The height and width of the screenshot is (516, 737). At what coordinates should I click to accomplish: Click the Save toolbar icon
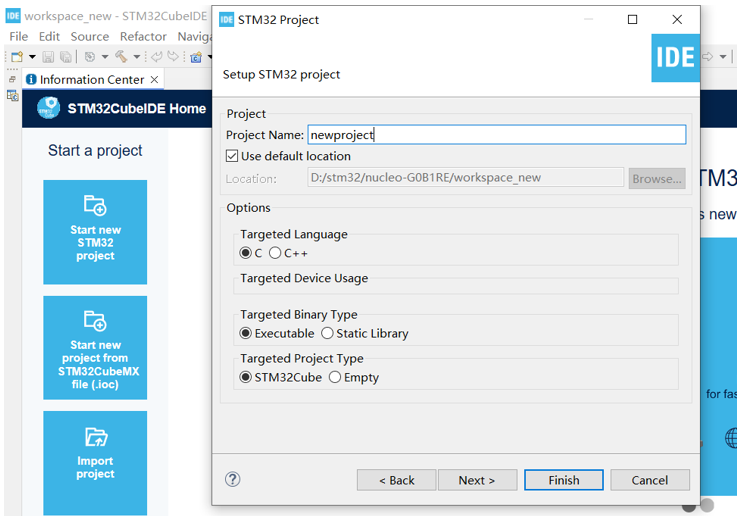48,57
